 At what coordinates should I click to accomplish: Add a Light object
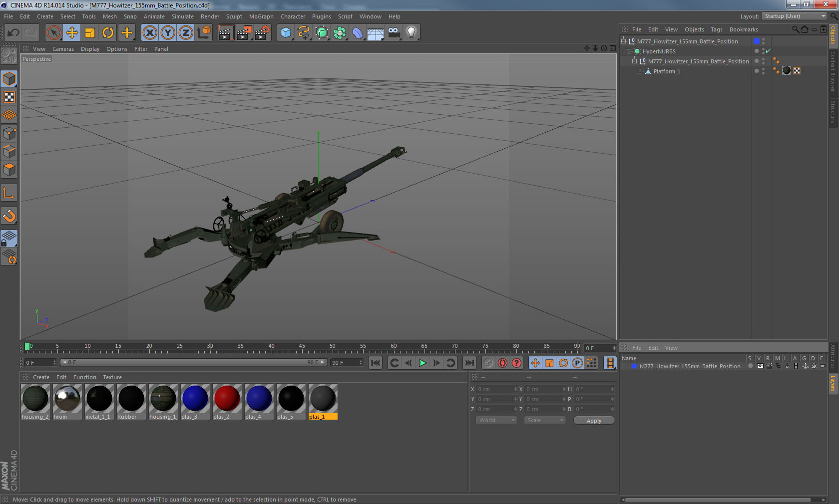[x=412, y=33]
